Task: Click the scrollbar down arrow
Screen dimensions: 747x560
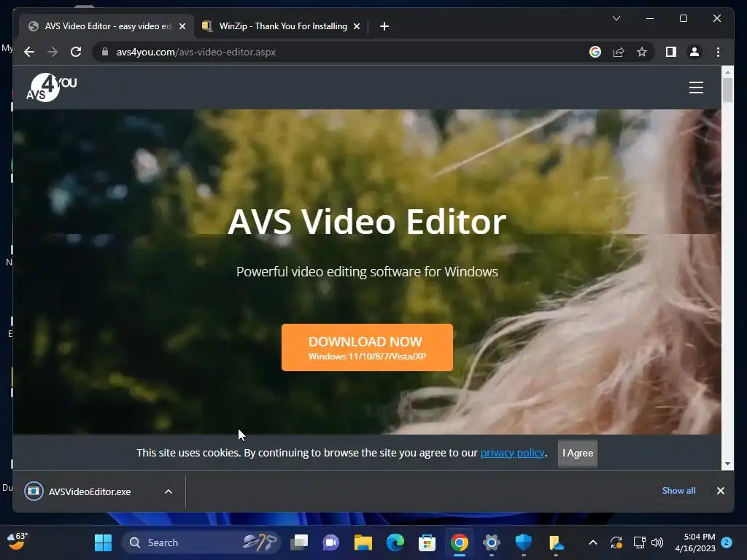Action: pos(727,464)
